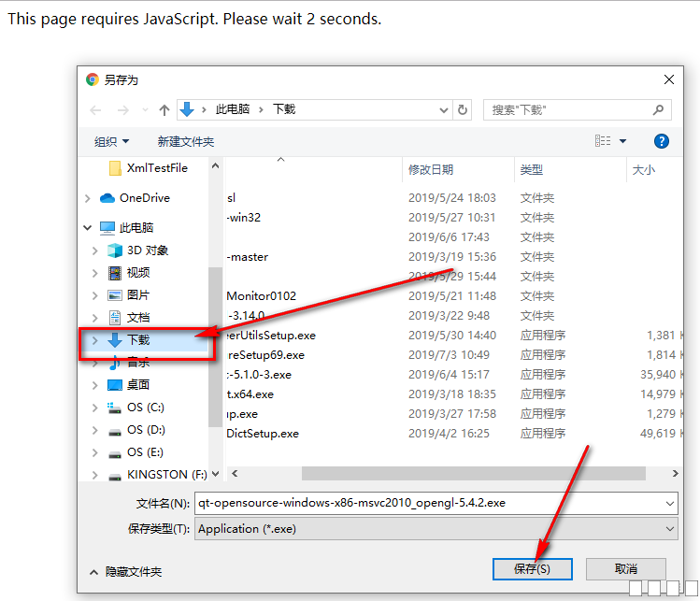Image resolution: width=700 pixels, height=601 pixels.
Task: Click the search magnifier icon
Action: coord(662,110)
